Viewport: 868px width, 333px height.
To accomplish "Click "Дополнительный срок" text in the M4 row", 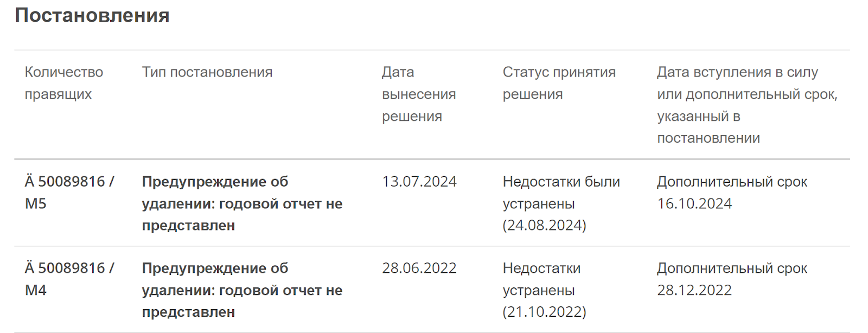I will coord(732,268).
